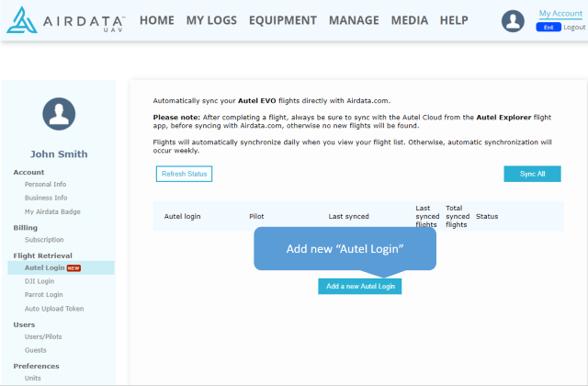Open the MEDIA menu
The image size is (588, 386).
(x=410, y=20)
